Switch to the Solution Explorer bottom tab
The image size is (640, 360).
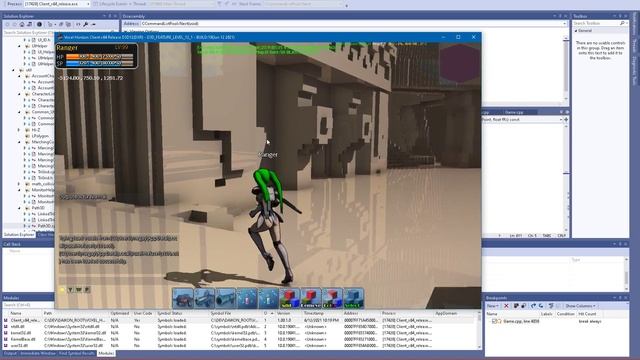(x=19, y=235)
